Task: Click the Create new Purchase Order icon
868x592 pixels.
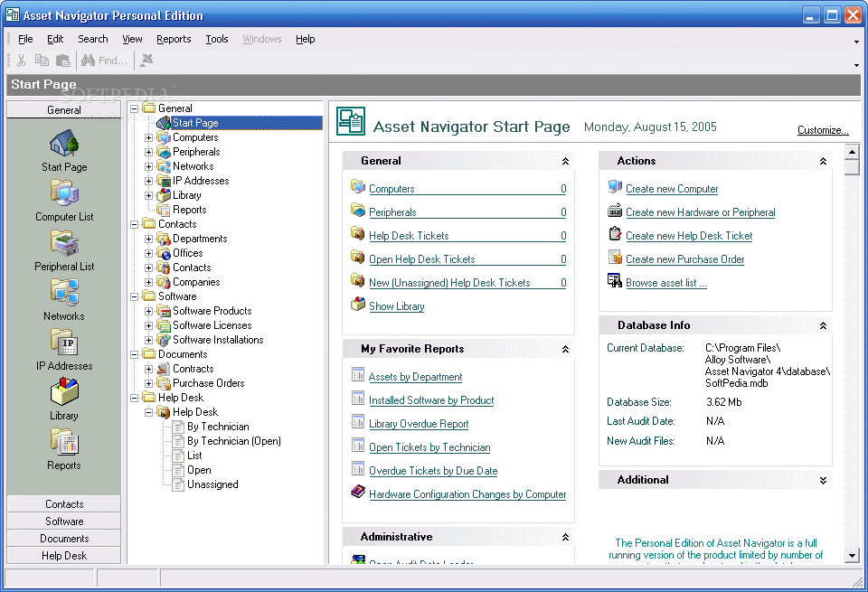Action: (x=615, y=258)
